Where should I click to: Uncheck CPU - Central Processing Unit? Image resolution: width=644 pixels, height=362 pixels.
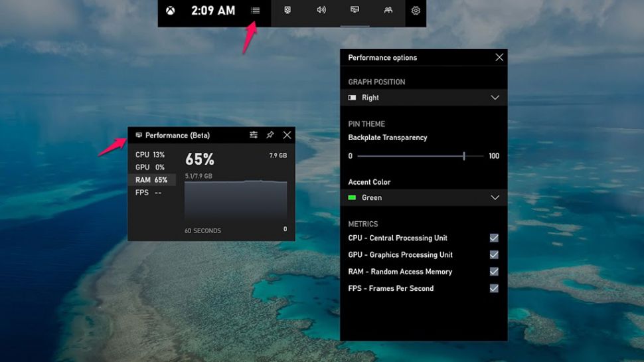click(x=494, y=238)
